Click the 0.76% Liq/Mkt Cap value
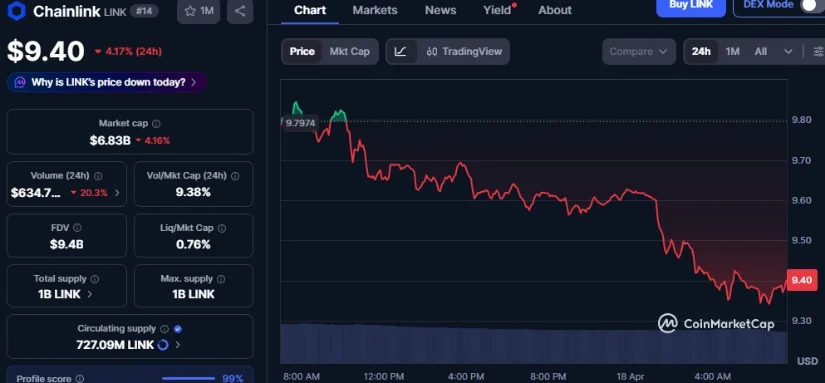The image size is (825, 383). (x=193, y=245)
